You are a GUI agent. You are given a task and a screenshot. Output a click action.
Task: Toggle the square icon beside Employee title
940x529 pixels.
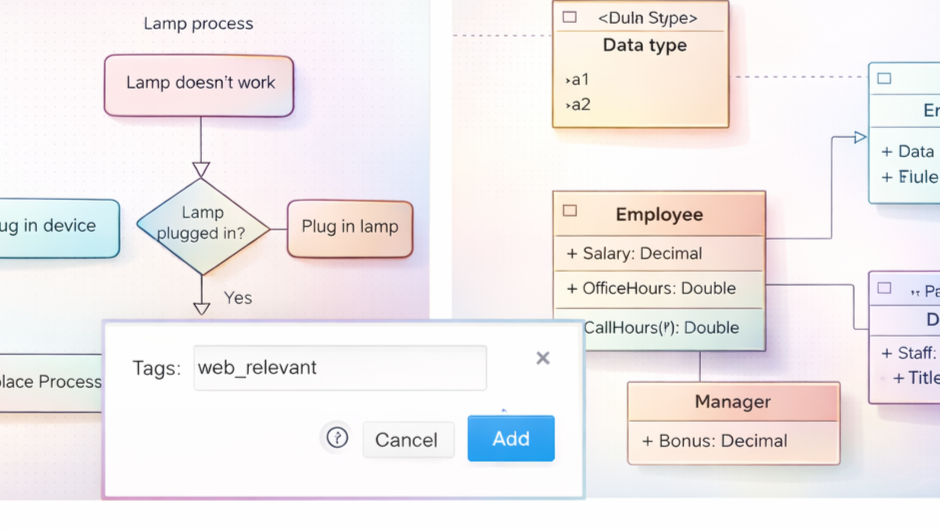click(570, 211)
